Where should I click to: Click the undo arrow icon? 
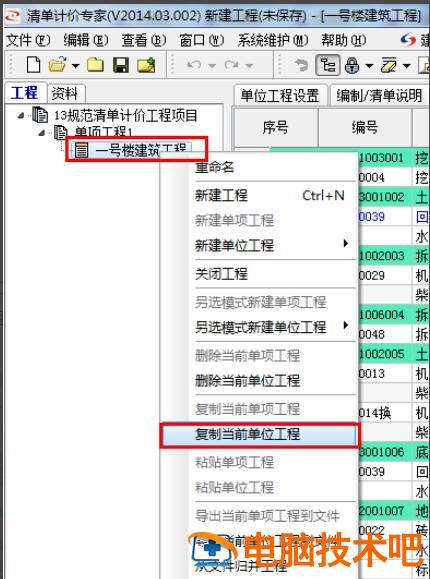tap(194, 65)
